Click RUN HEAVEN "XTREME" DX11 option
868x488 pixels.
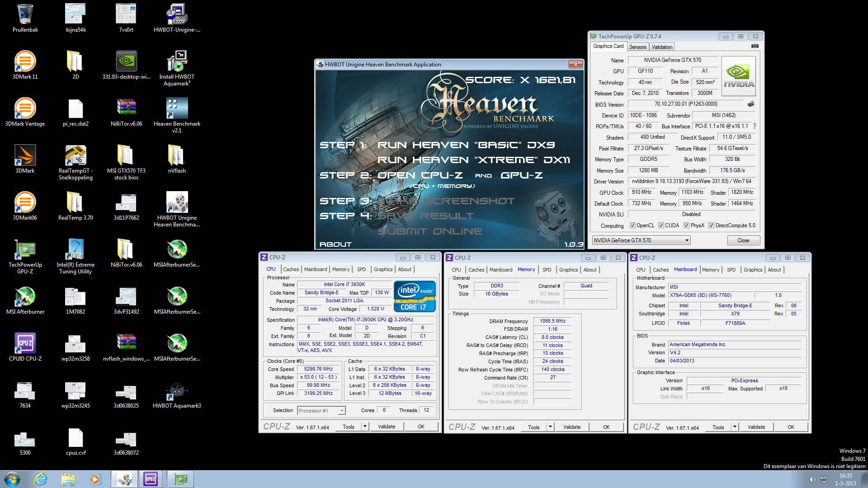(474, 160)
